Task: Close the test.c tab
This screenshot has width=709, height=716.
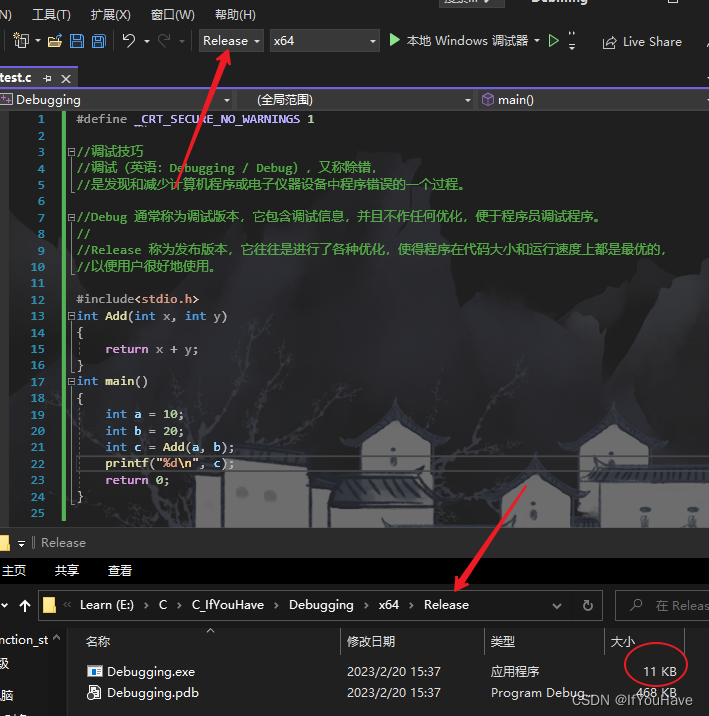Action: pyautogui.click(x=66, y=79)
